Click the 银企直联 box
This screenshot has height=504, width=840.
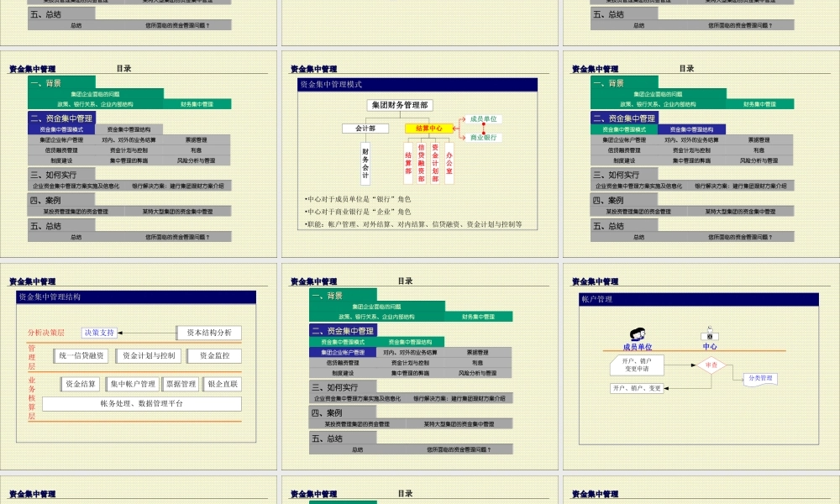[x=223, y=384]
